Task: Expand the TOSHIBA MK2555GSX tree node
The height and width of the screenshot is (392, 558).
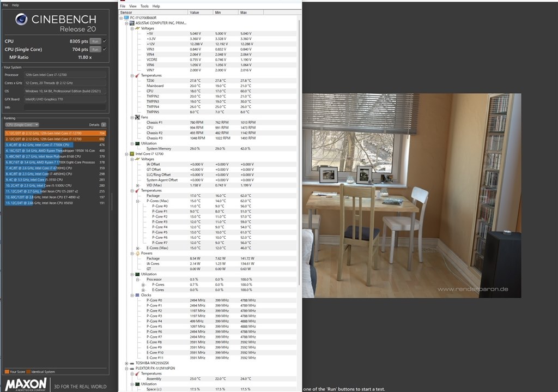Action: tap(126, 363)
